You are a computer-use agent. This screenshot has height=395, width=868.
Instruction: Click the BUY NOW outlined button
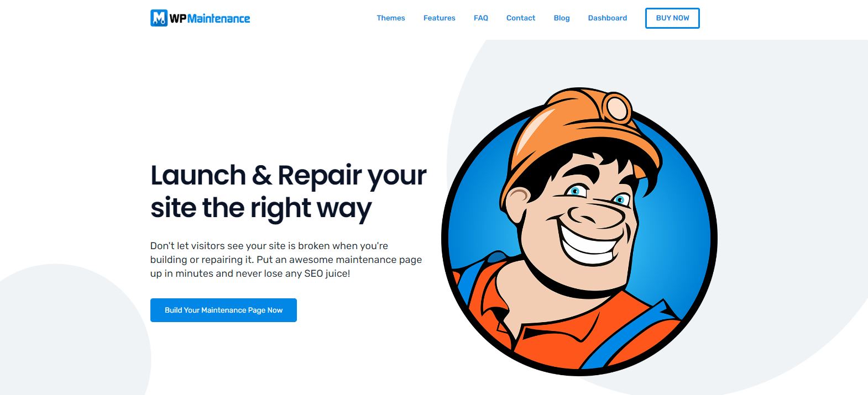[672, 18]
